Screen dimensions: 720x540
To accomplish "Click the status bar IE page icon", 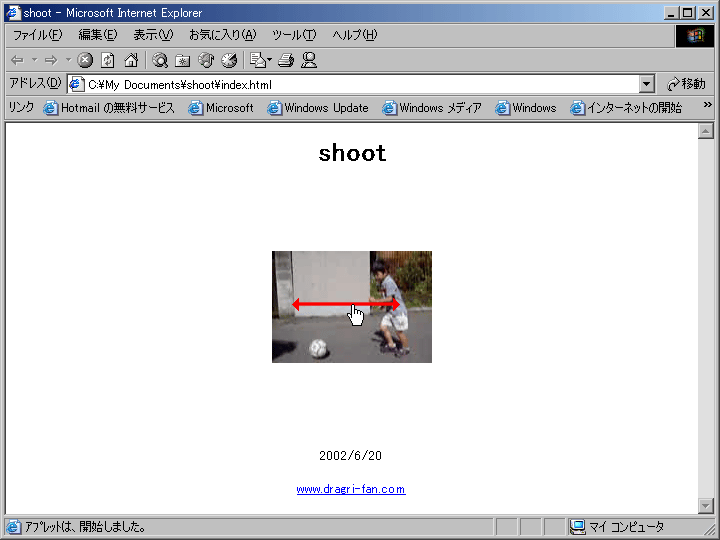I will pyautogui.click(x=13, y=527).
